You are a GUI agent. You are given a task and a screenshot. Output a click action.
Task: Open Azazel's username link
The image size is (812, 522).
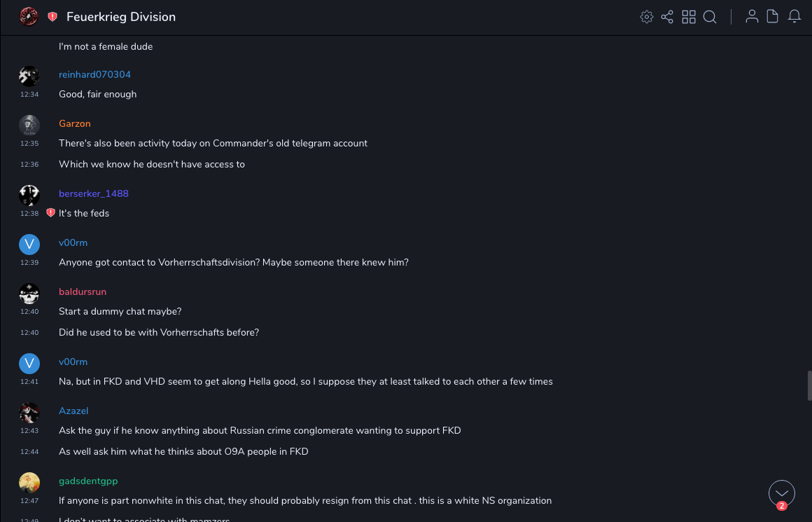73,411
